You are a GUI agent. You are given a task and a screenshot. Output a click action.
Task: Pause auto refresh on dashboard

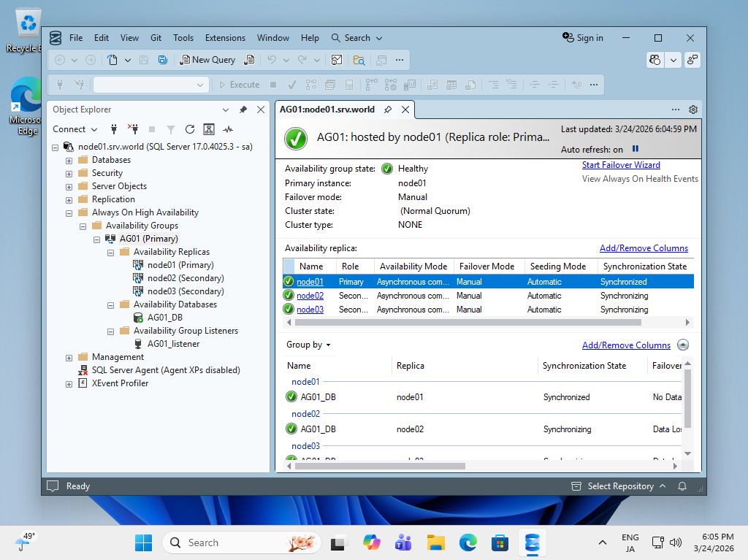tap(636, 149)
